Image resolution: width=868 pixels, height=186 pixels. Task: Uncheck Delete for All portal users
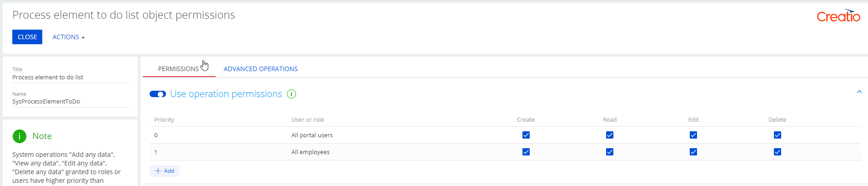point(778,135)
